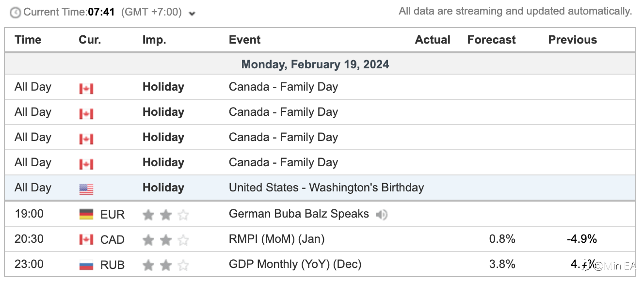Click the Imp. column header
The height and width of the screenshot is (283, 644).
tap(154, 40)
